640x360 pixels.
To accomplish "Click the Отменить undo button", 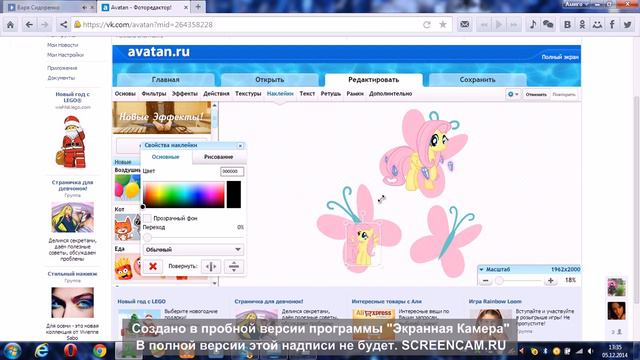I will (536, 94).
